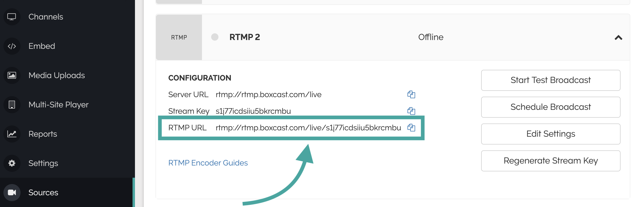The image size is (644, 207).
Task: Open the Media Uploads menu item
Action: pos(56,75)
